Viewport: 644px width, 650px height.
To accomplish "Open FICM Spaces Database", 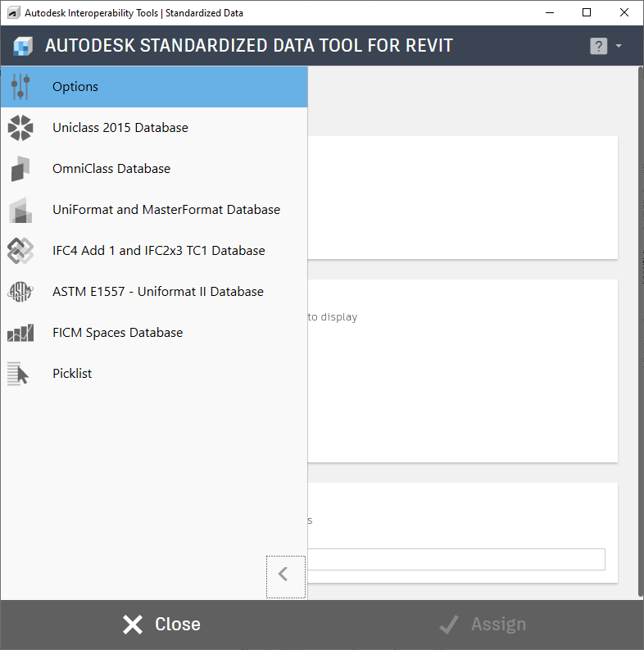I will (x=154, y=333).
